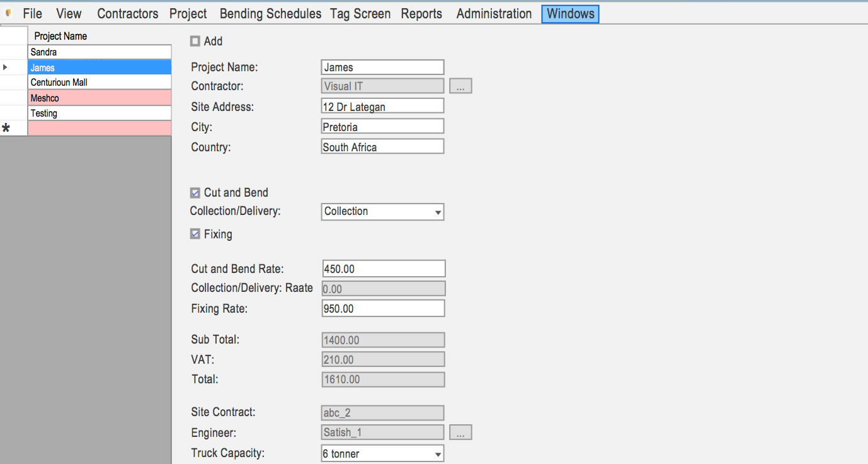
Task: Open the Contractor browse dialog via ellipsis button
Action: pyautogui.click(x=460, y=86)
